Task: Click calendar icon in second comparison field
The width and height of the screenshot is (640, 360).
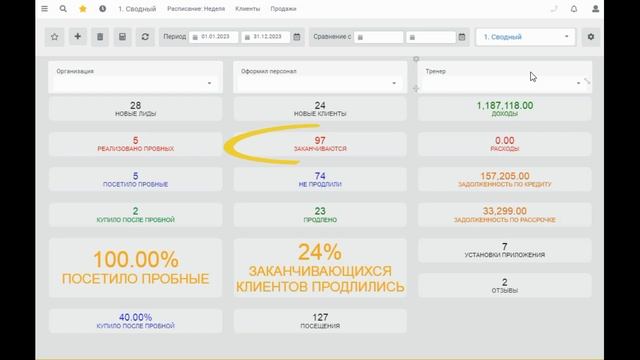Action: (412, 37)
